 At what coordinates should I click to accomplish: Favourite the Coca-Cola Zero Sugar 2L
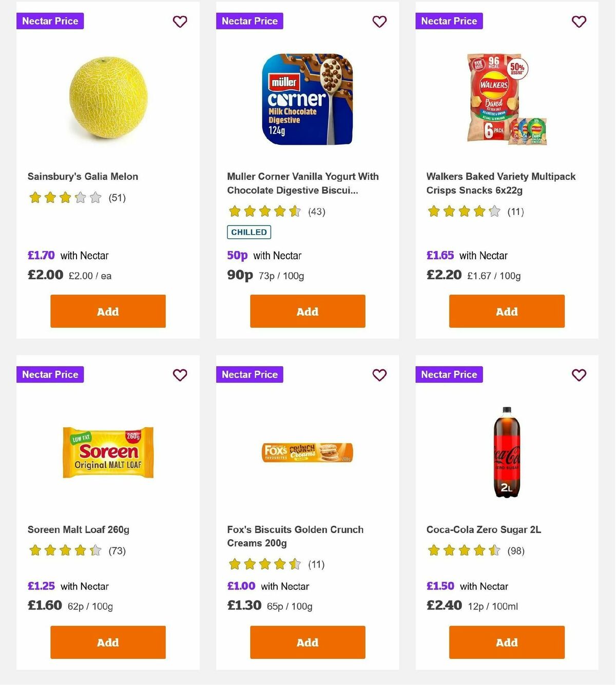tap(579, 375)
